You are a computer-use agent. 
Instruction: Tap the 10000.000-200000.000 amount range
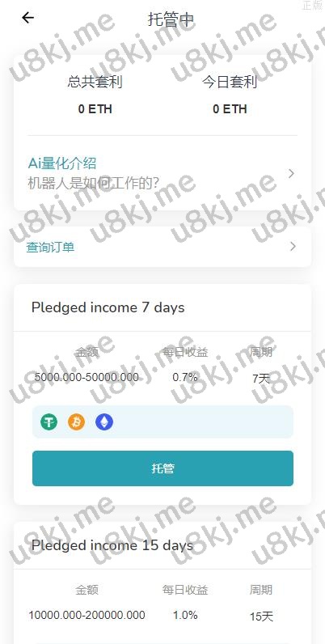point(87,615)
